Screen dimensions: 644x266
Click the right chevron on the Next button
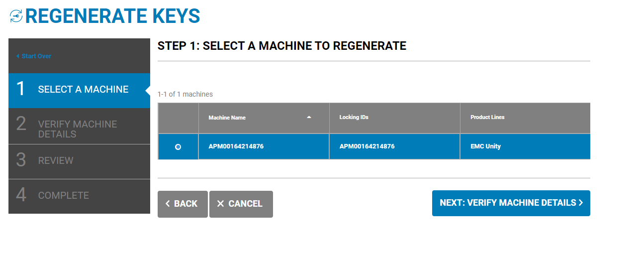point(581,203)
